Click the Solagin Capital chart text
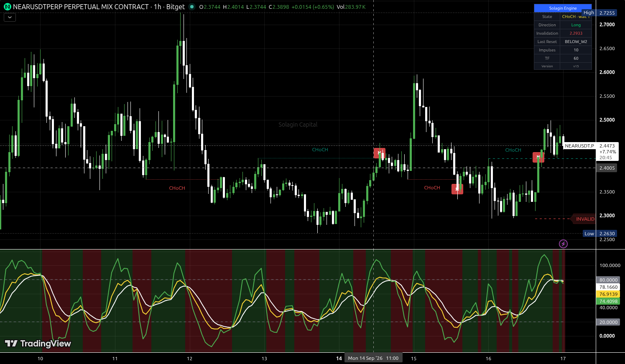This screenshot has width=625, height=364. (x=298, y=125)
